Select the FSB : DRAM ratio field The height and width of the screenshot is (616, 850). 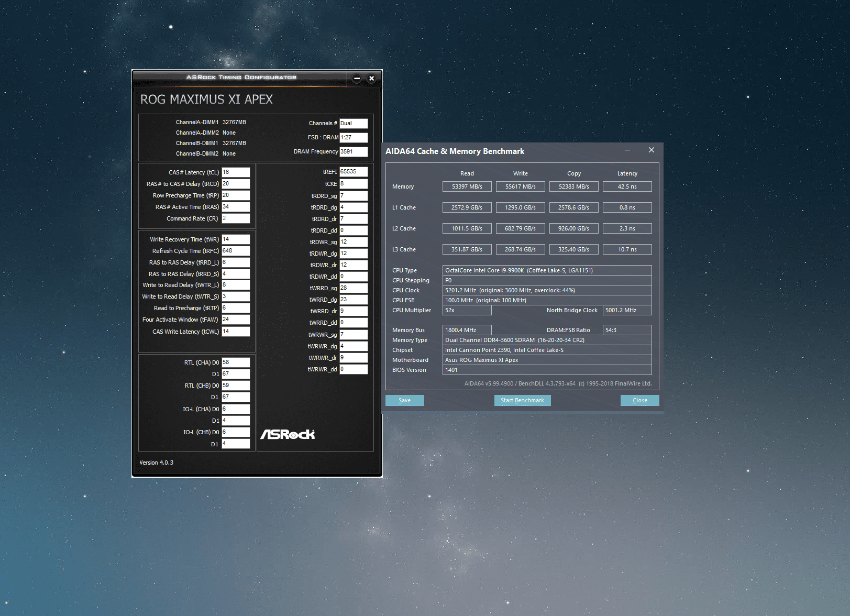(354, 137)
